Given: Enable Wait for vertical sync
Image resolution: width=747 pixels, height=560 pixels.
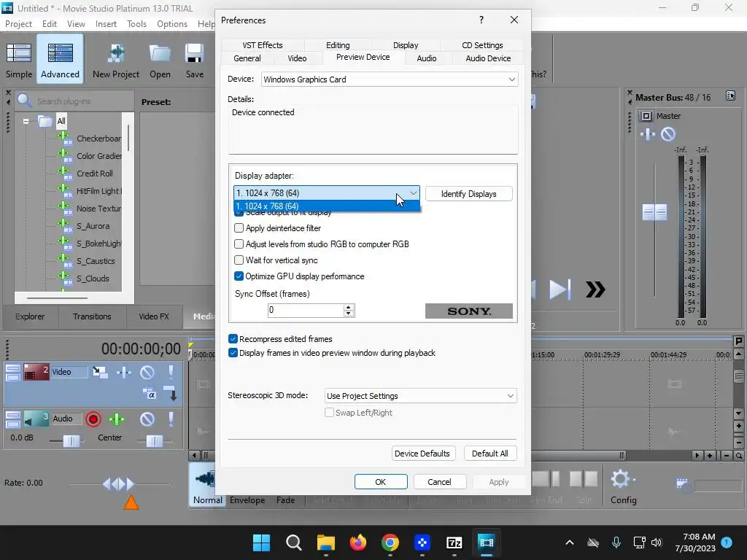Looking at the screenshot, I should pos(239,260).
